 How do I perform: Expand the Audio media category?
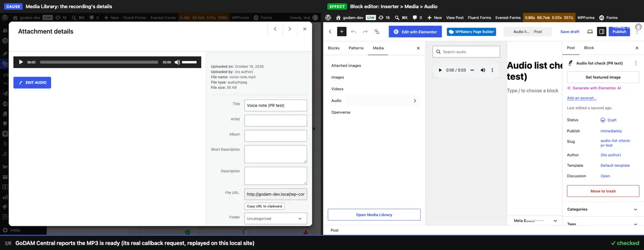pos(374,101)
